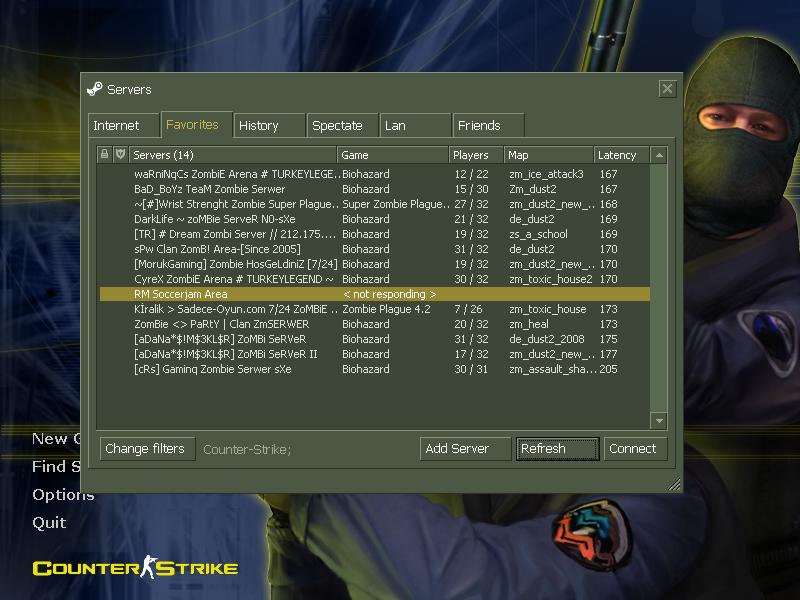Click New Game in main menu
Screen dimensions: 800x600
click(56, 439)
